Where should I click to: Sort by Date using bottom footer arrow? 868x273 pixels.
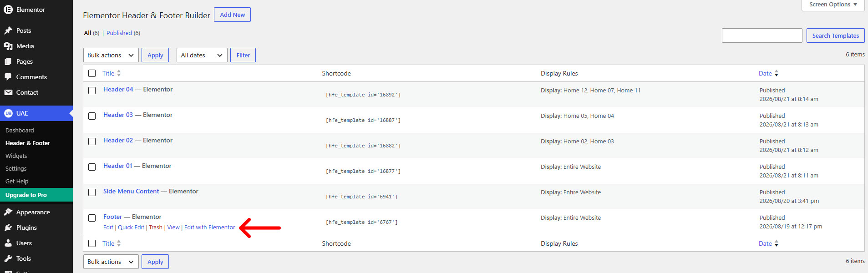(777, 243)
